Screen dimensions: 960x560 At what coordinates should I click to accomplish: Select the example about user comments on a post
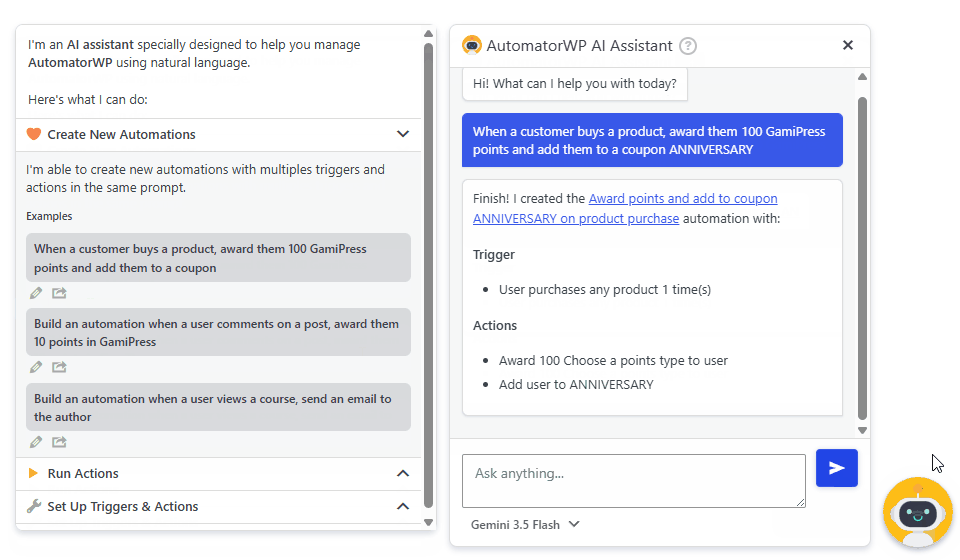coord(218,332)
